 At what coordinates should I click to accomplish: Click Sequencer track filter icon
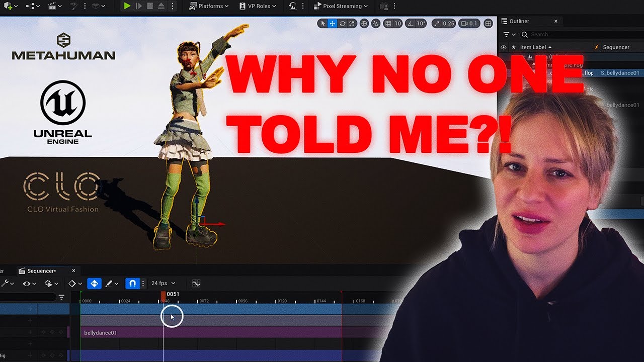pos(61,297)
